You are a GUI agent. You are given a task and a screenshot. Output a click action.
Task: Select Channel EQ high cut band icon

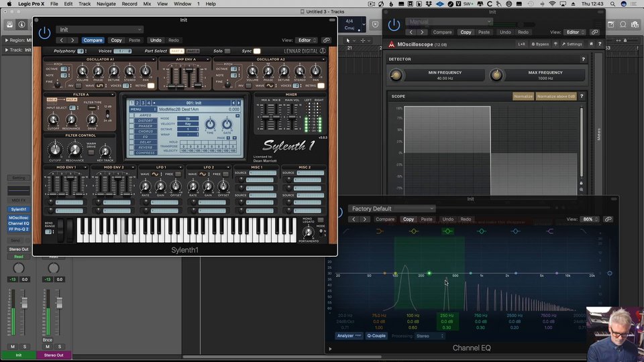583,231
